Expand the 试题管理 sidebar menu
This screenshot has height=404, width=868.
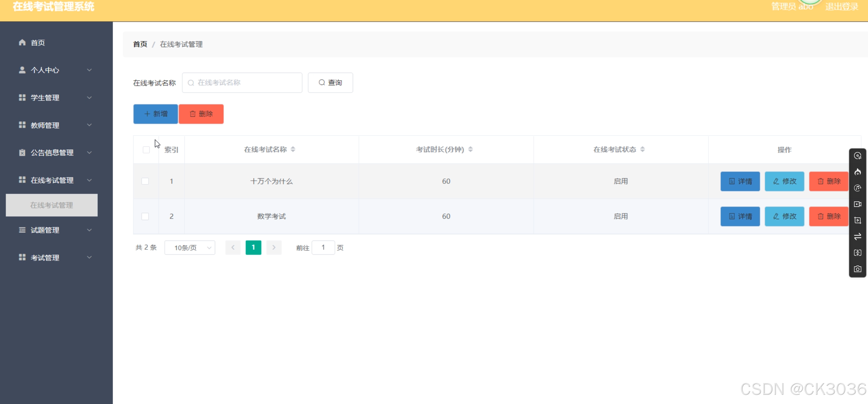pyautogui.click(x=54, y=230)
